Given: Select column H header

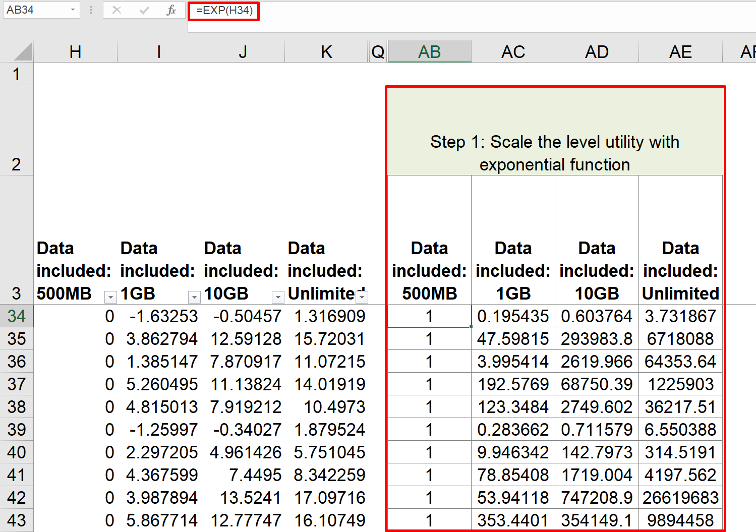Looking at the screenshot, I should (x=76, y=52).
